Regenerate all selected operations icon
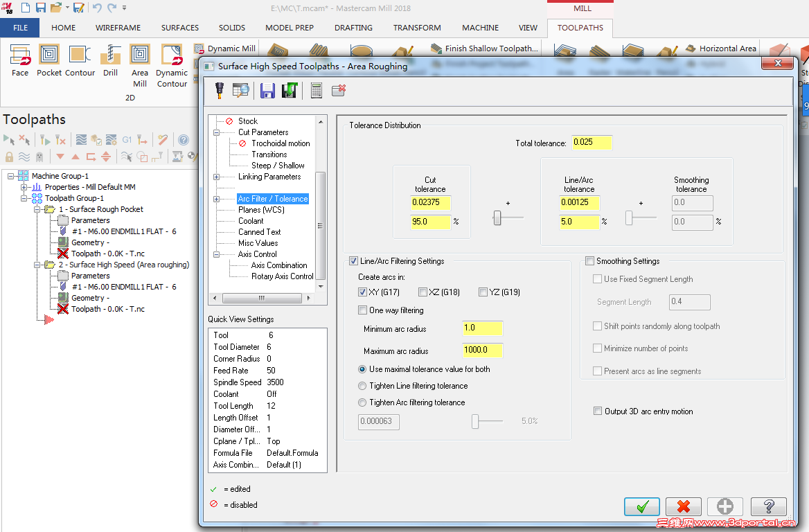Viewport: 809px width, 532px height. click(x=45, y=140)
